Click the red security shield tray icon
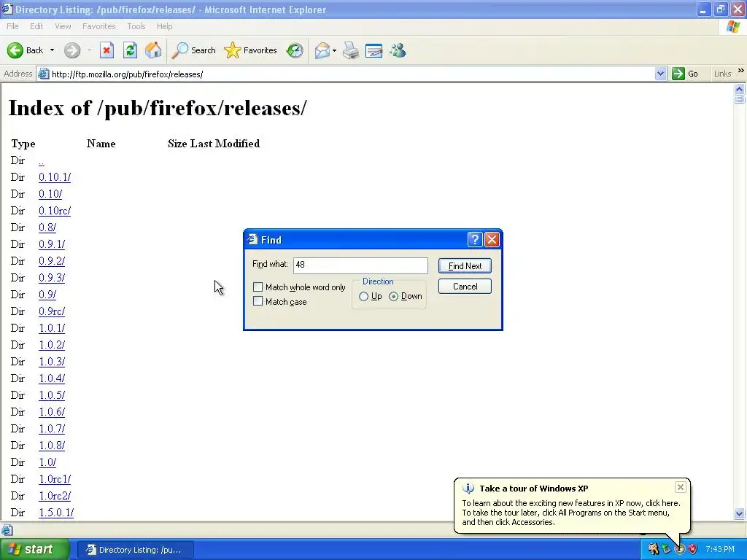 pyautogui.click(x=693, y=549)
